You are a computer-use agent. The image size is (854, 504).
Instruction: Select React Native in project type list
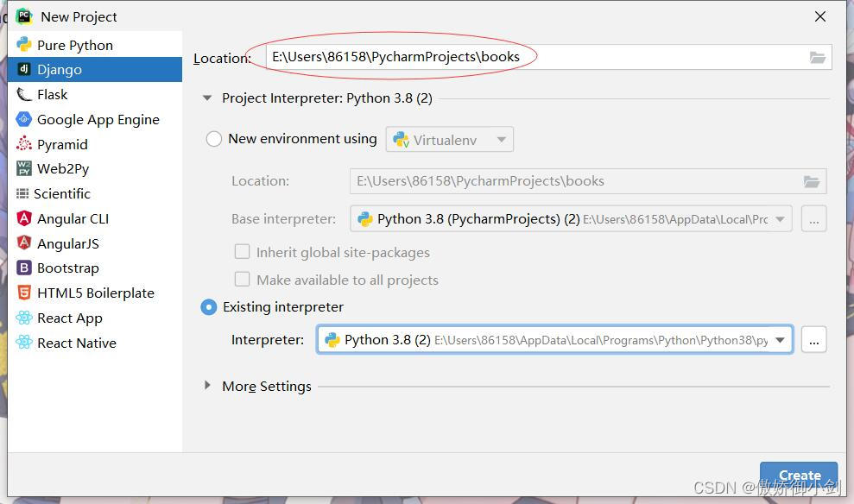click(95, 343)
